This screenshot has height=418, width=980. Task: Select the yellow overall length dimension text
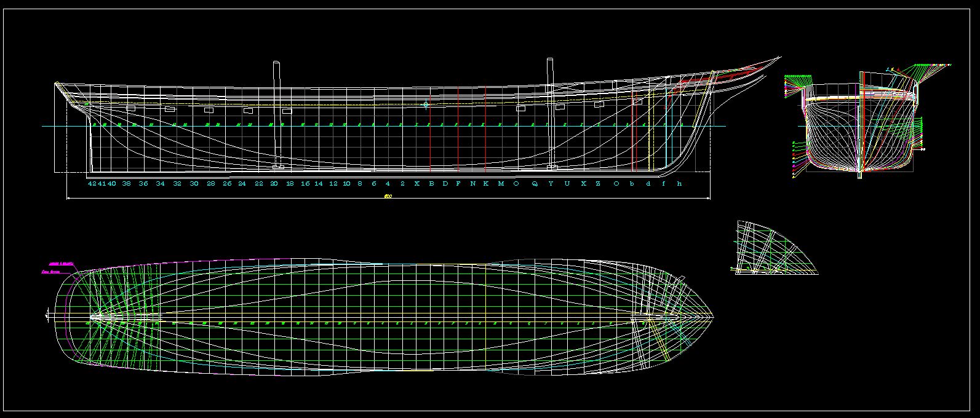[x=388, y=197]
